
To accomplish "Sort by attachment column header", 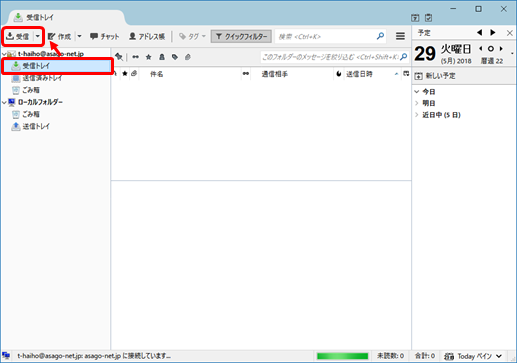I will (x=134, y=74).
